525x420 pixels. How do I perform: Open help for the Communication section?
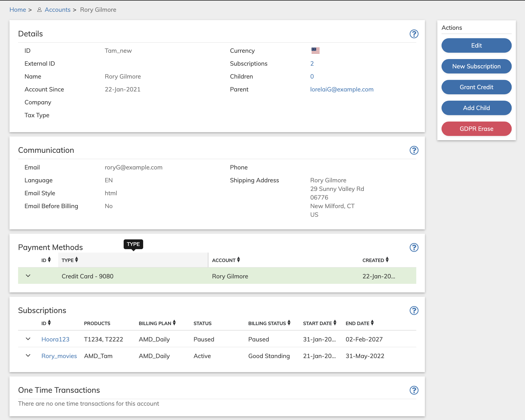(414, 150)
